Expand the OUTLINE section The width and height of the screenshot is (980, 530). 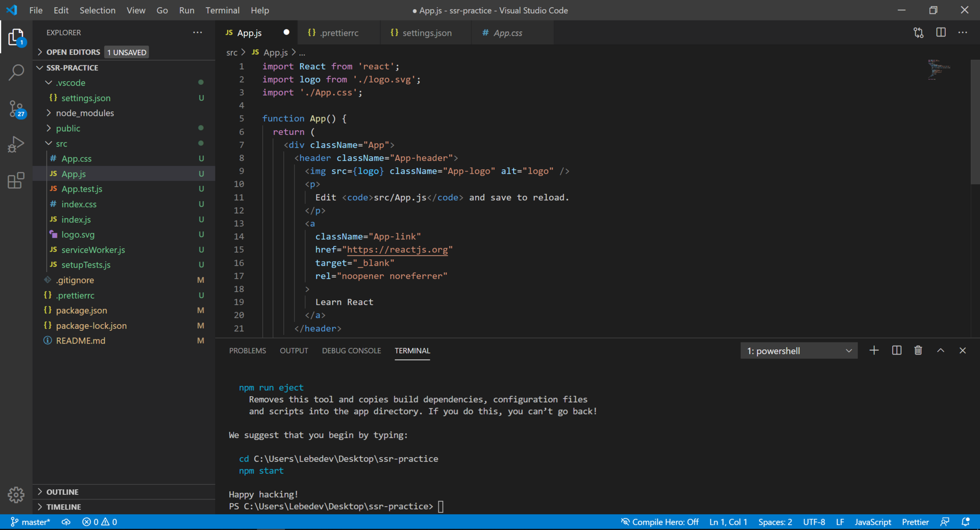coord(124,492)
